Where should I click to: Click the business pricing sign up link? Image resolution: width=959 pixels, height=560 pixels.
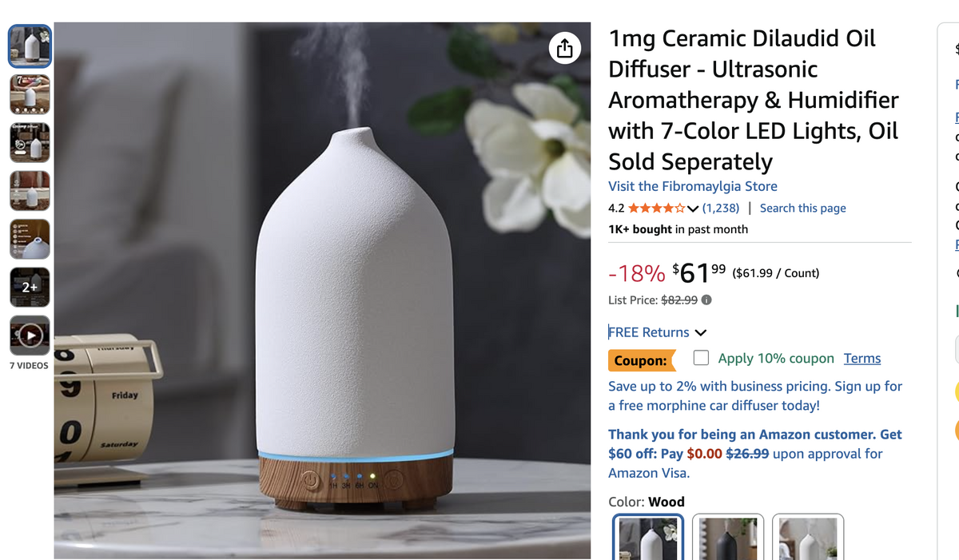coord(755,395)
